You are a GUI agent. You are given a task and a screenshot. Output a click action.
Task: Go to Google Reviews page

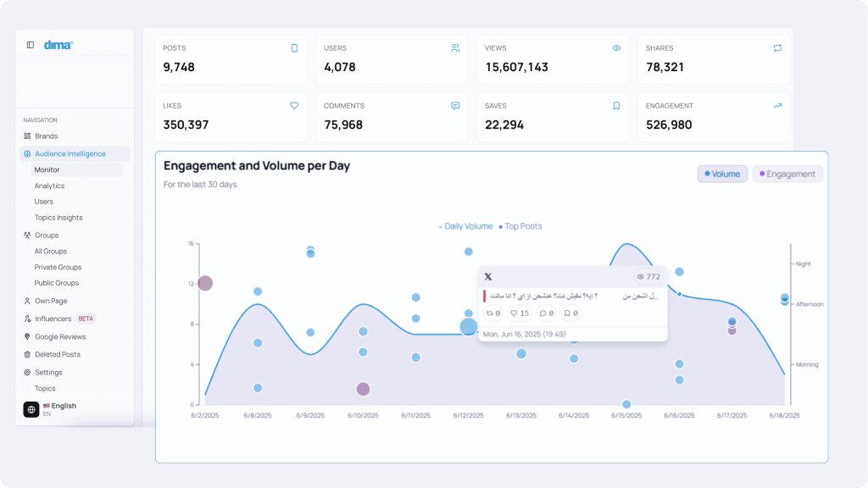(60, 337)
